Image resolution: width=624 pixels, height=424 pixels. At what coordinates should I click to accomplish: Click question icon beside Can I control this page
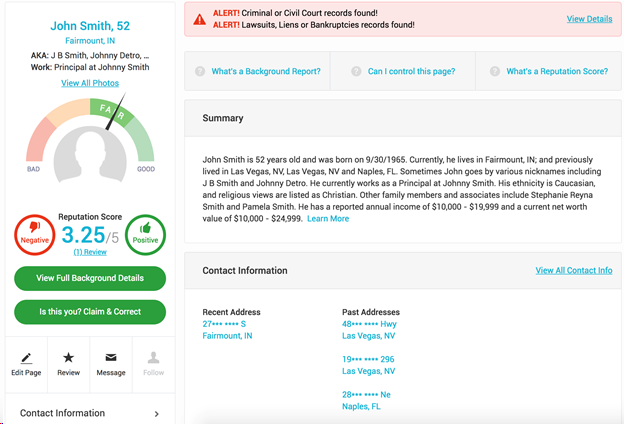click(x=356, y=71)
